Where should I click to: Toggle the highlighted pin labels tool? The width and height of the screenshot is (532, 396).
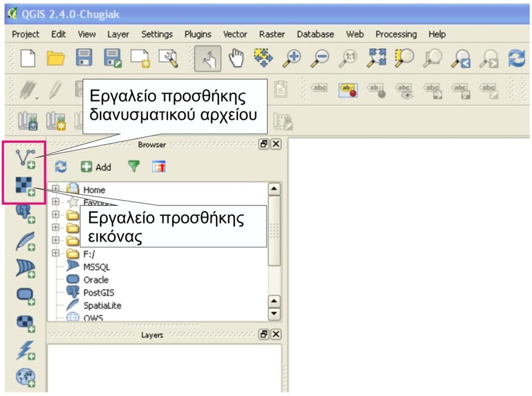tap(348, 90)
